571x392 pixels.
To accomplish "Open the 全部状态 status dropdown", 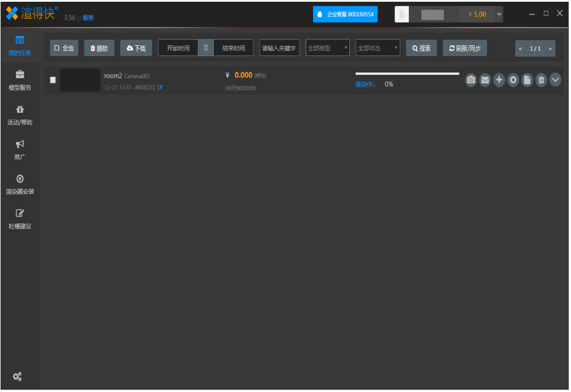I will click(x=378, y=48).
